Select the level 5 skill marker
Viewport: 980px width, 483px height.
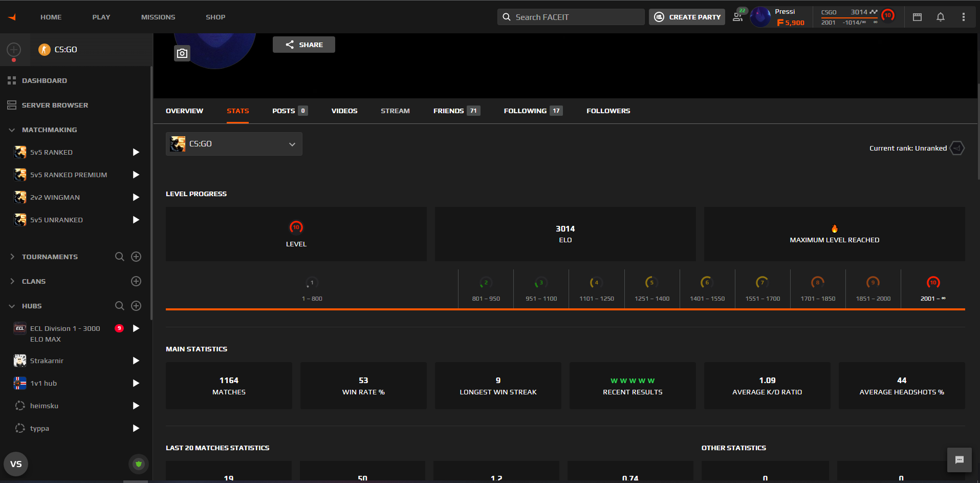click(651, 283)
